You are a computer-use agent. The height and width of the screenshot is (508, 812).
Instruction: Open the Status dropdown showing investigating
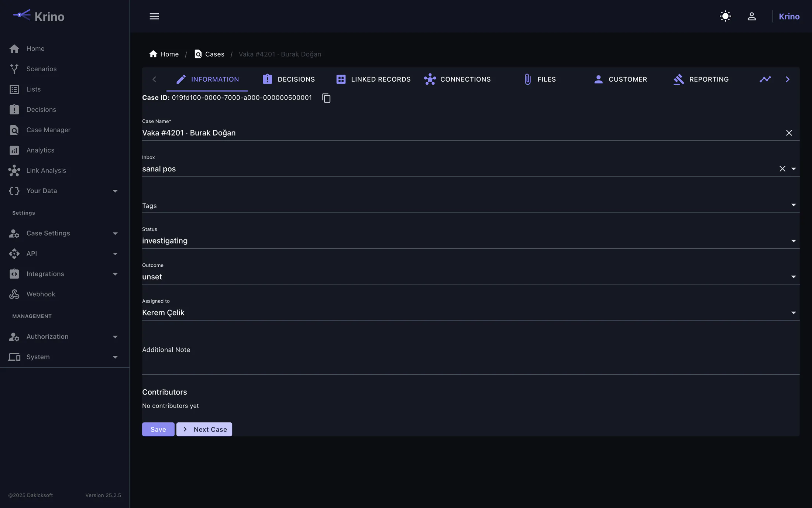click(471, 241)
